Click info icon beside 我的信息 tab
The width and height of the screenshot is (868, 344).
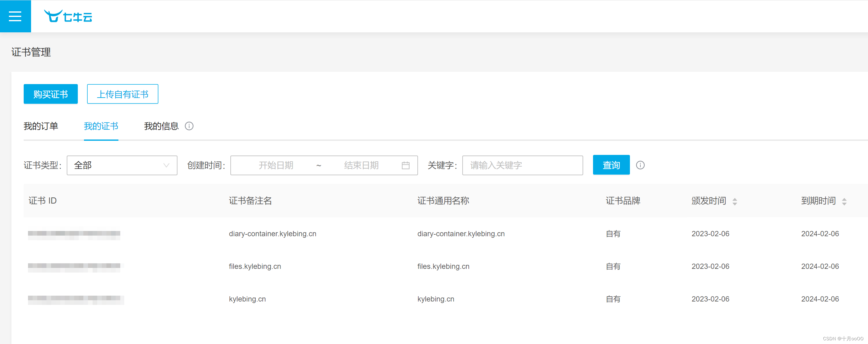189,126
